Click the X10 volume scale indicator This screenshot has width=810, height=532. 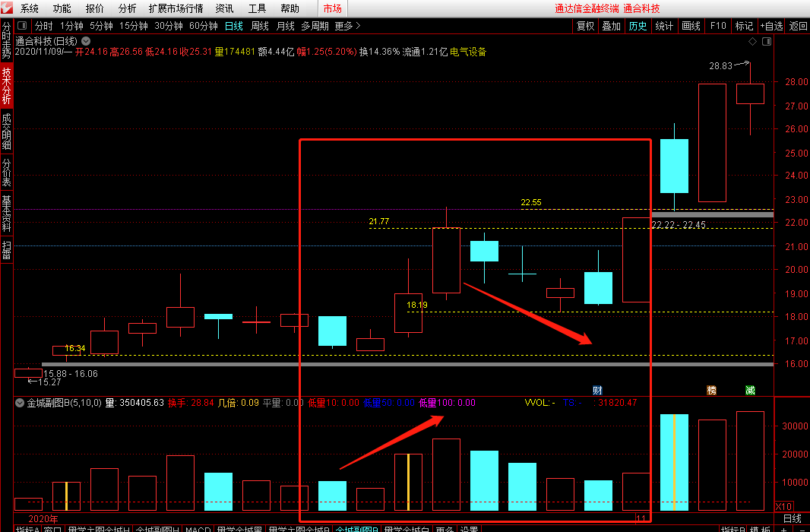[783, 506]
